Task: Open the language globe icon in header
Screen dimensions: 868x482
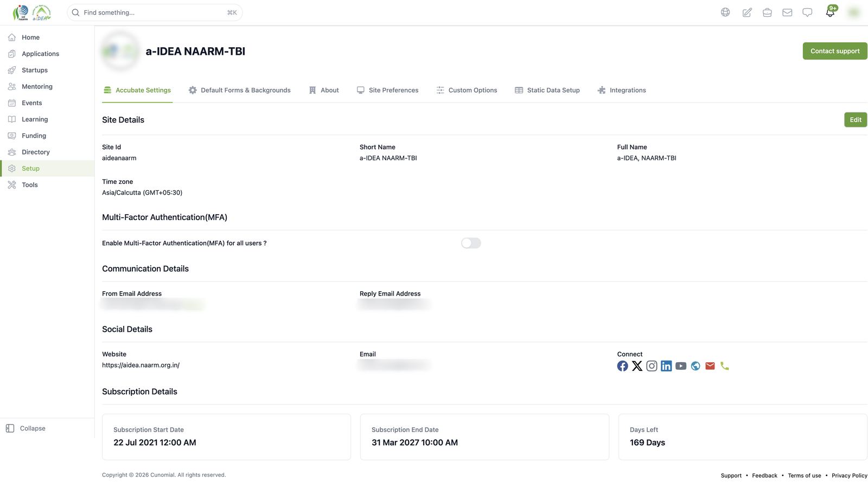Action: tap(725, 12)
